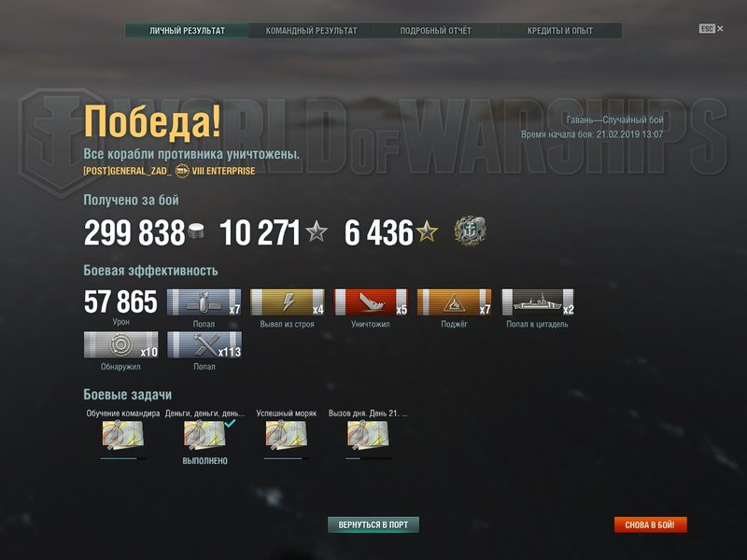The image size is (747, 560).
Task: Select the citadel hits ribbon x2
Action: pos(538,301)
